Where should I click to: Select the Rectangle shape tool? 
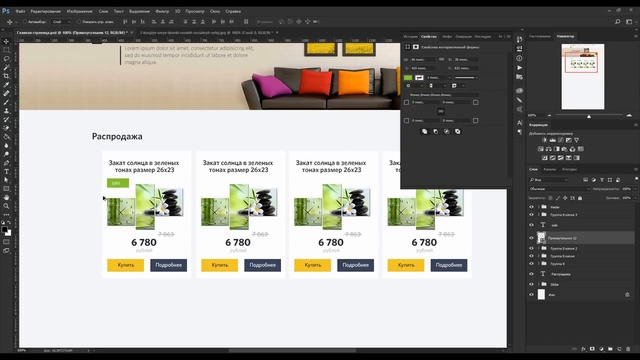point(6,189)
